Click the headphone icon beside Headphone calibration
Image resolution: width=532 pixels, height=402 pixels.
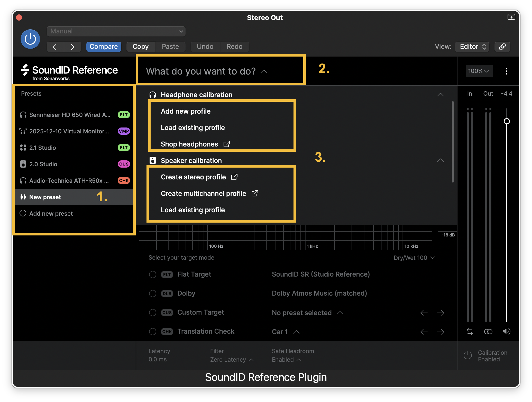[153, 95]
